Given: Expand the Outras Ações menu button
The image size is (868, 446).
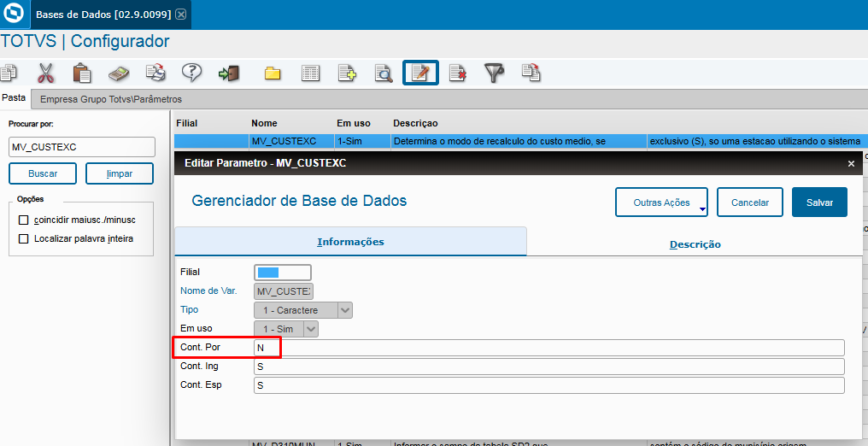Looking at the screenshot, I should click(x=661, y=202).
